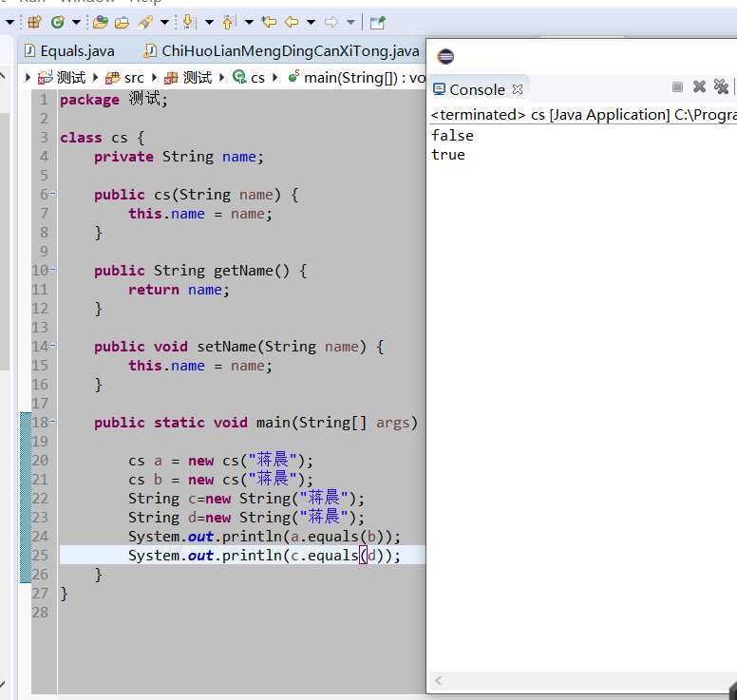Screen dimensions: 737x700
Task: Click the Eclipse logo icon above Console
Action: [445, 56]
